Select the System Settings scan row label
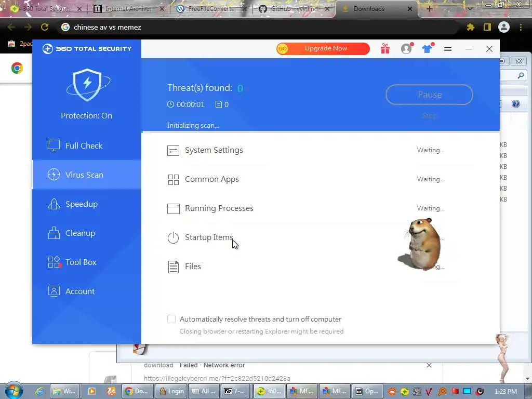Viewport: 532px width, 399px height. click(214, 150)
